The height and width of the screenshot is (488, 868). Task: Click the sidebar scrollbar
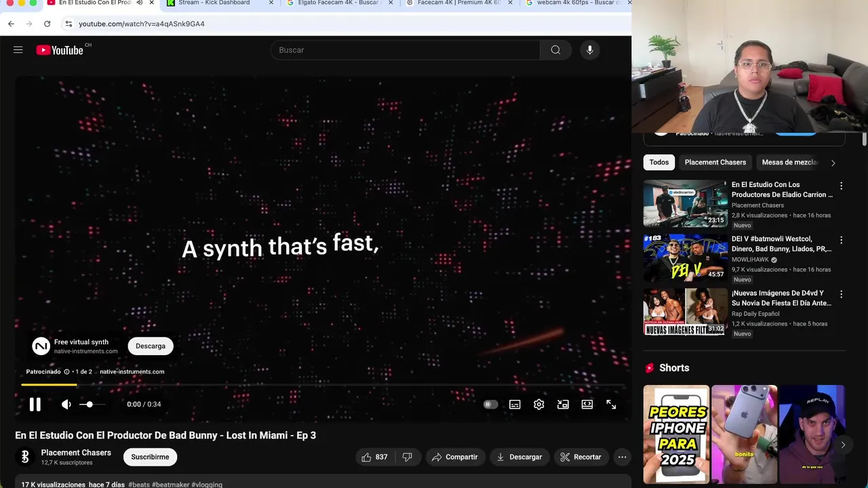(865, 140)
